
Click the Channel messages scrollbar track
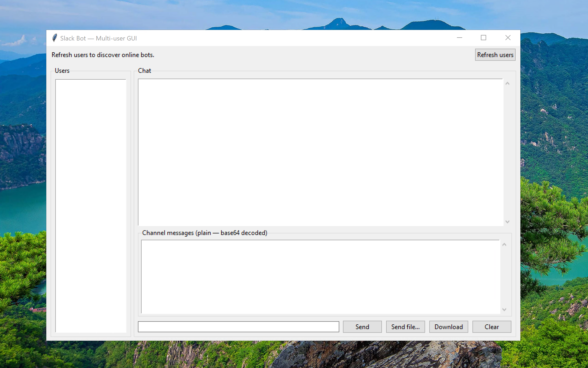click(504, 277)
